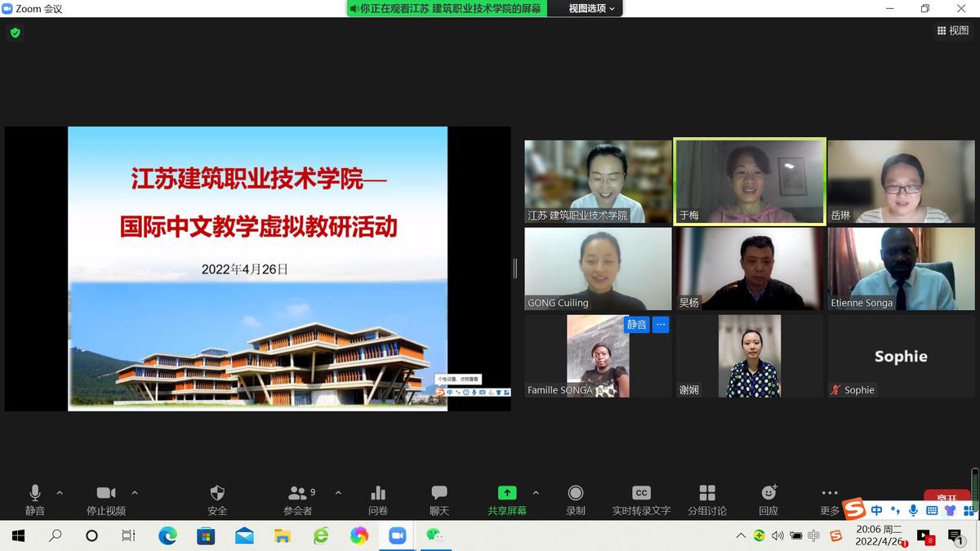Open the 更多 more options menu
Viewport: 980px width, 551px height.
click(x=830, y=499)
